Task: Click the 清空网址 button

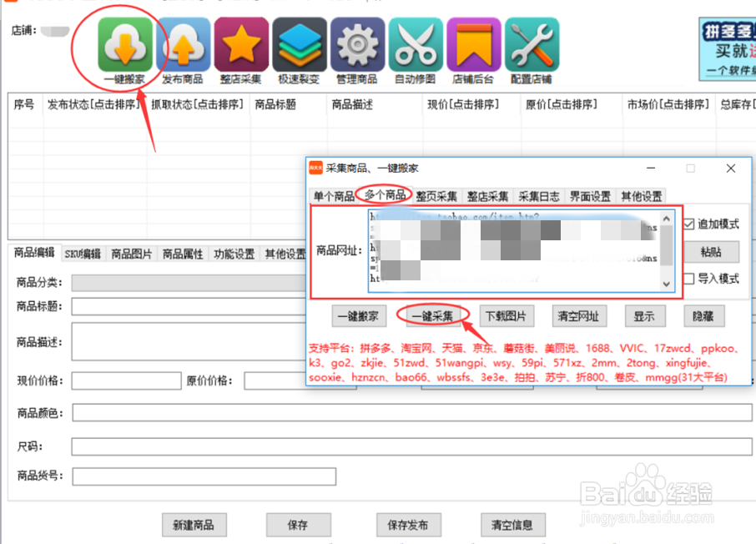Action: point(578,316)
